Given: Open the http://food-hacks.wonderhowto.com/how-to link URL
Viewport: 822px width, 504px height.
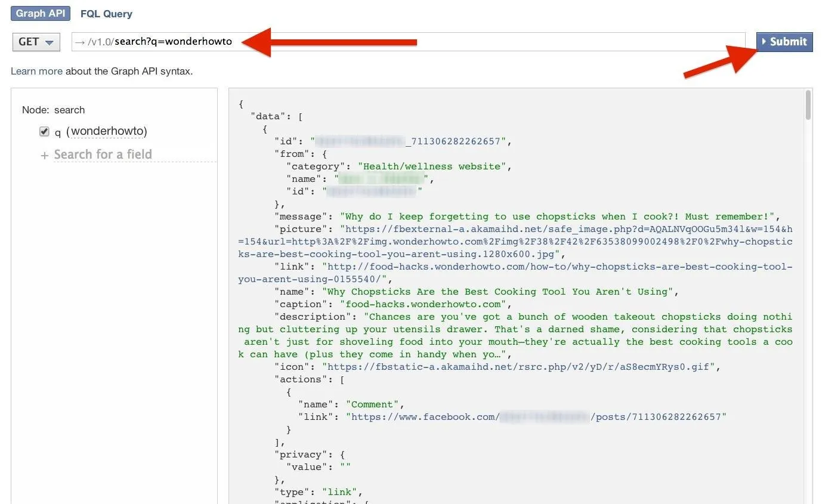Looking at the screenshot, I should (x=515, y=273).
